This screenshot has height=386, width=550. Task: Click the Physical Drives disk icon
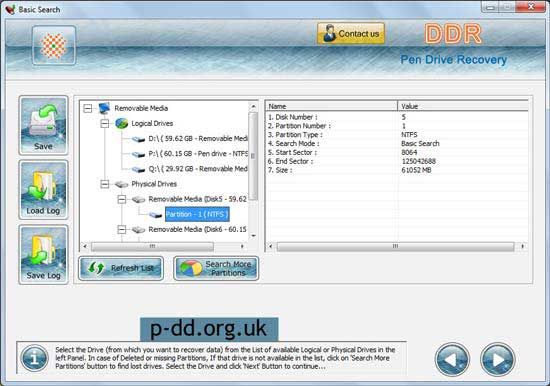[x=121, y=184]
